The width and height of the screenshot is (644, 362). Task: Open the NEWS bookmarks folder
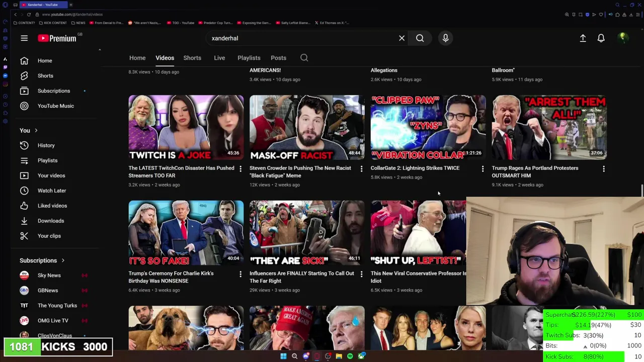[x=78, y=23]
